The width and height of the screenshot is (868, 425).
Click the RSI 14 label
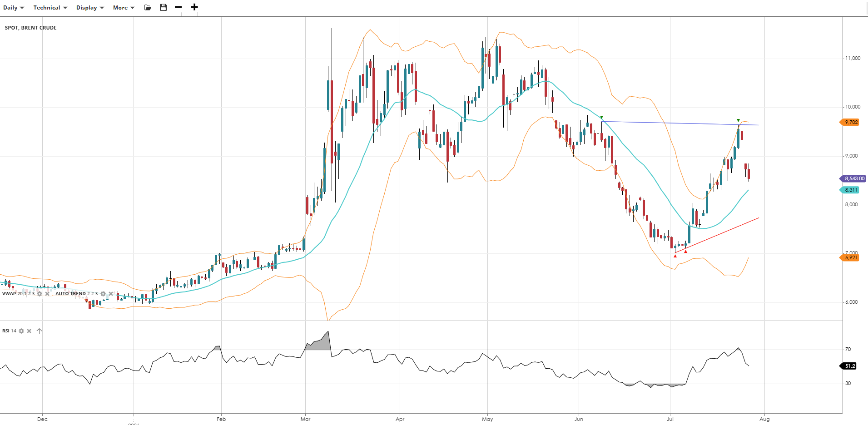click(x=9, y=331)
